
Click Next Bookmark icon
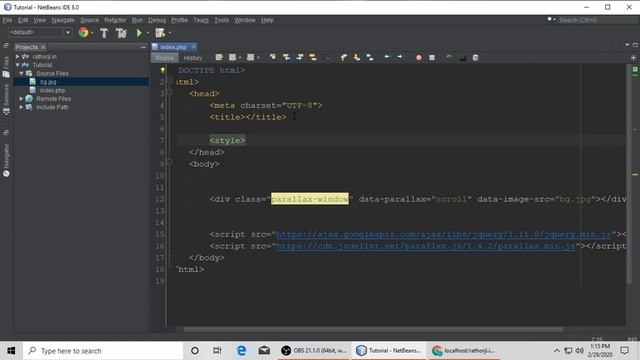click(x=357, y=58)
